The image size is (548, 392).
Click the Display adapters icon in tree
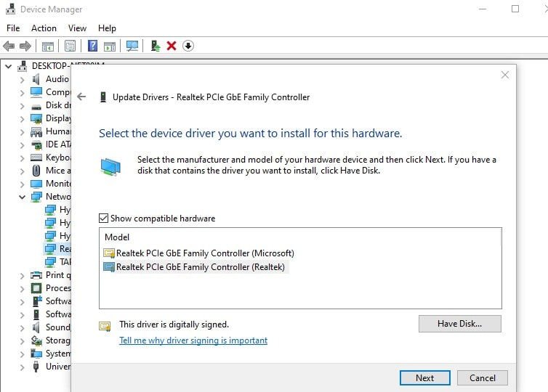[36, 118]
